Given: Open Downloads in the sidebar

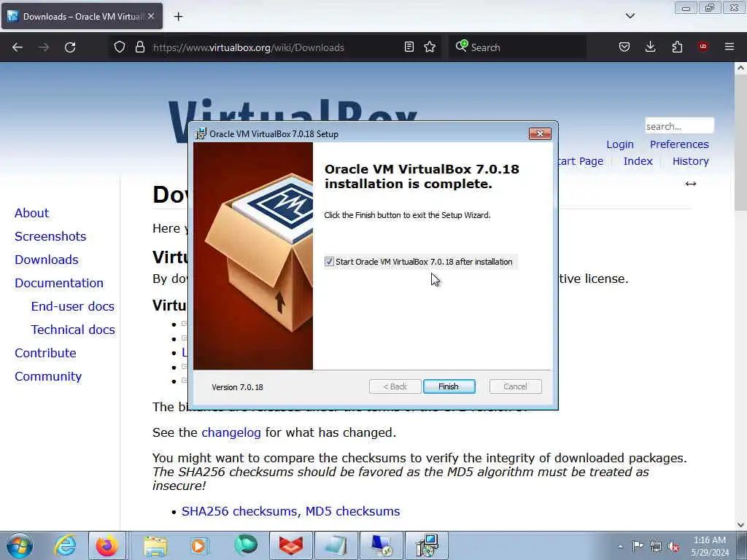Looking at the screenshot, I should coord(46,260).
